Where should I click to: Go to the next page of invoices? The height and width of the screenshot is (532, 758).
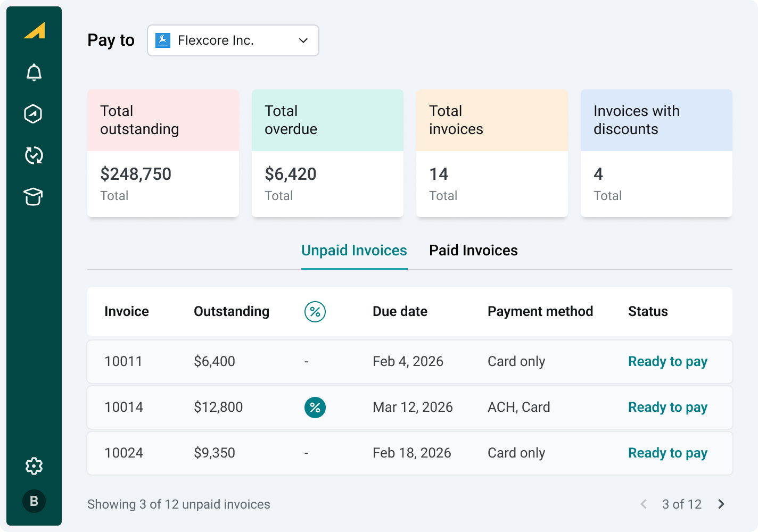pyautogui.click(x=721, y=504)
